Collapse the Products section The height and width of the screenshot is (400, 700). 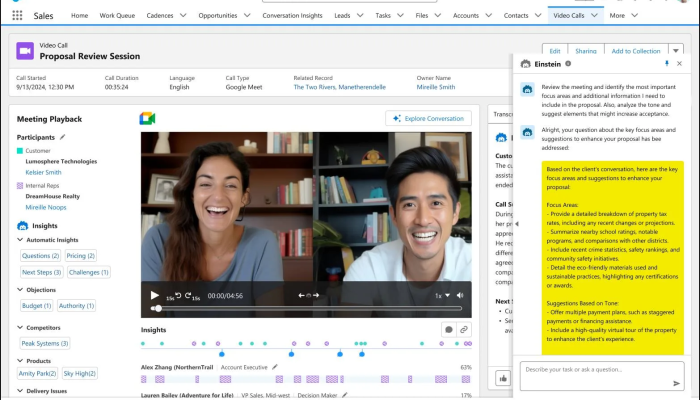coord(20,360)
